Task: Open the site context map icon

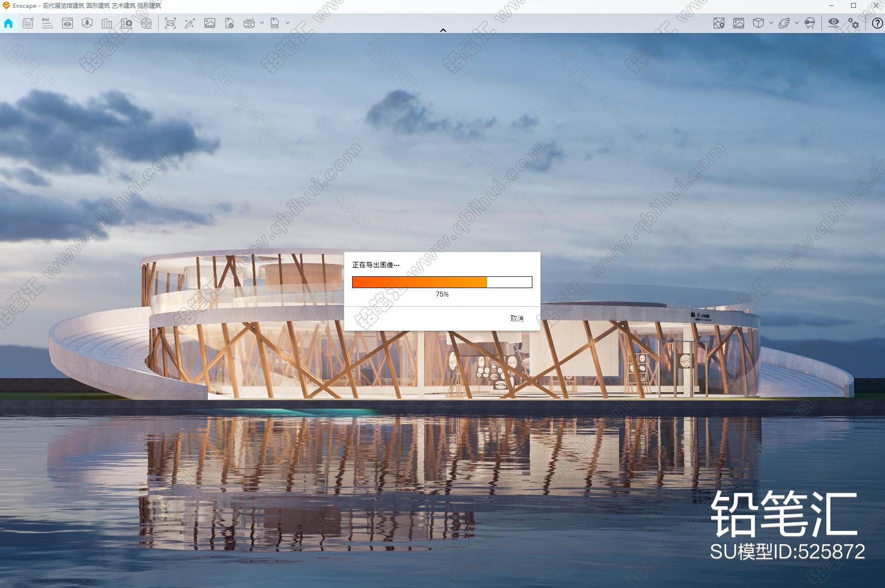Action: (x=87, y=23)
